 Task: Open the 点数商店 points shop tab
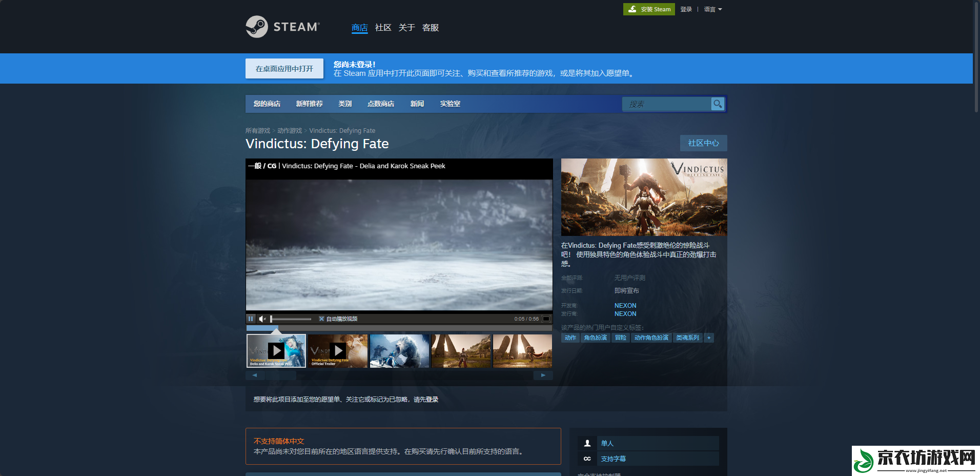pos(381,104)
